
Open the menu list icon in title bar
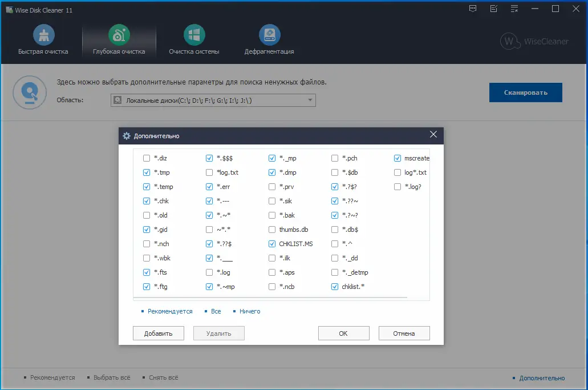pos(514,9)
